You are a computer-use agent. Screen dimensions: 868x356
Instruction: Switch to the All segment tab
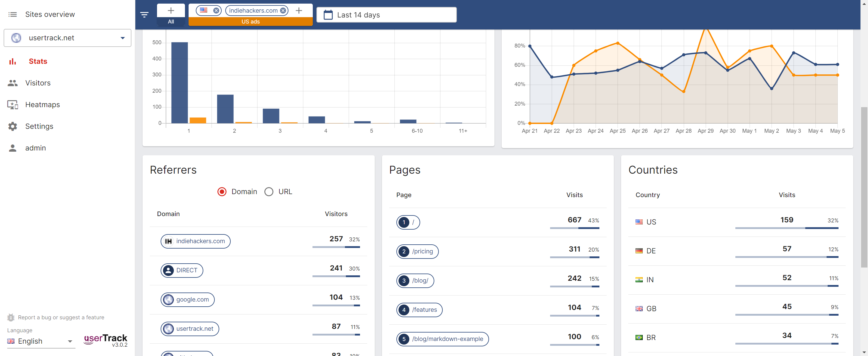171,22
